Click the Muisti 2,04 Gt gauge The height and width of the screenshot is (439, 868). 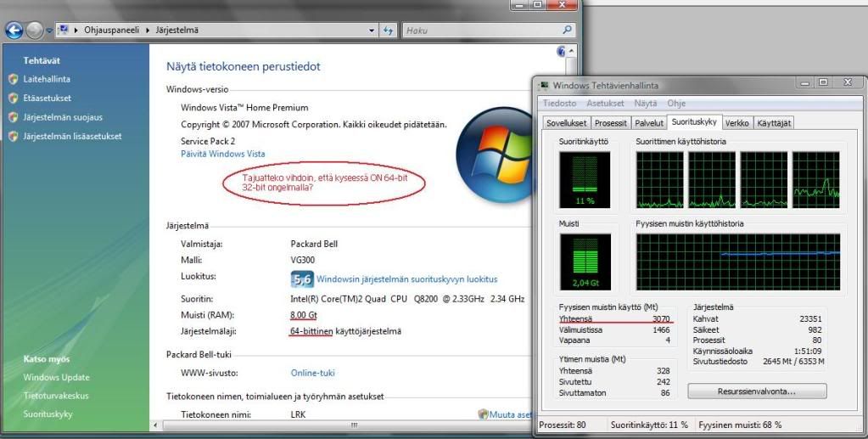(x=585, y=262)
